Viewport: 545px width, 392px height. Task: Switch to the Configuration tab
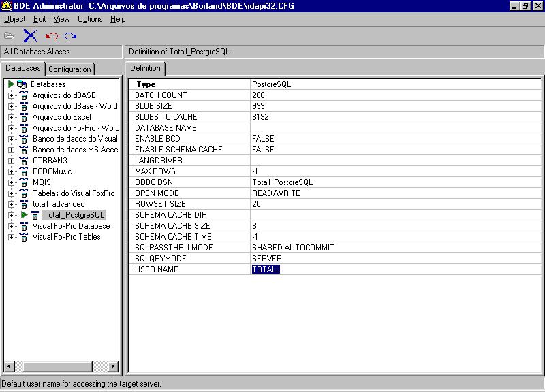[69, 69]
